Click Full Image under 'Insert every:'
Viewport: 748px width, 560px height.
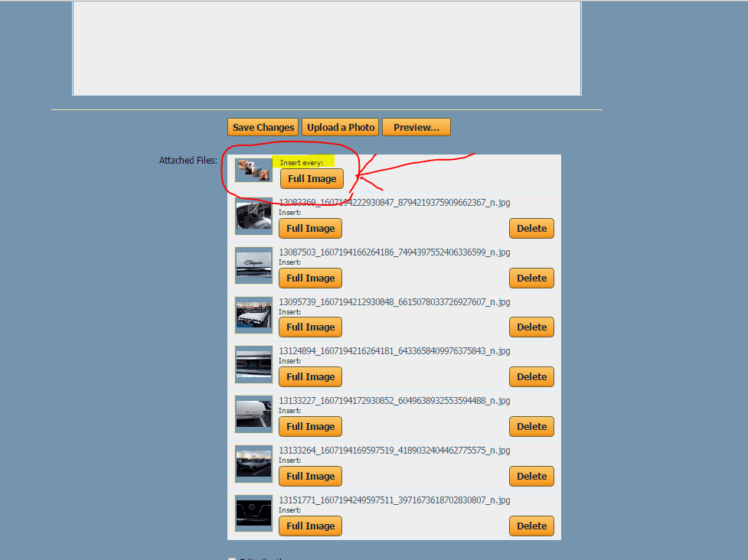(x=312, y=179)
